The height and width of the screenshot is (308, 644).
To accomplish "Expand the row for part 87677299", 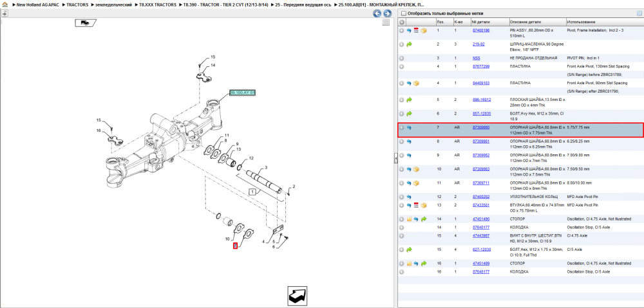I will pyautogui.click(x=402, y=66).
